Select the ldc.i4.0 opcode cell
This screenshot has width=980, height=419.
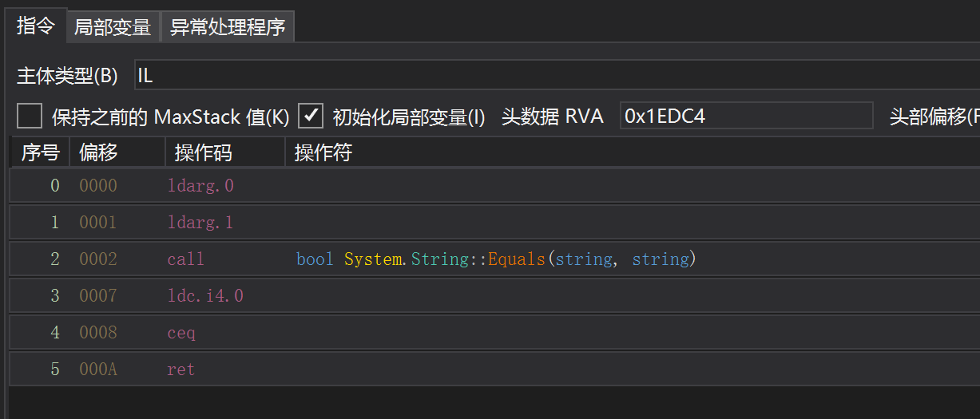[205, 296]
